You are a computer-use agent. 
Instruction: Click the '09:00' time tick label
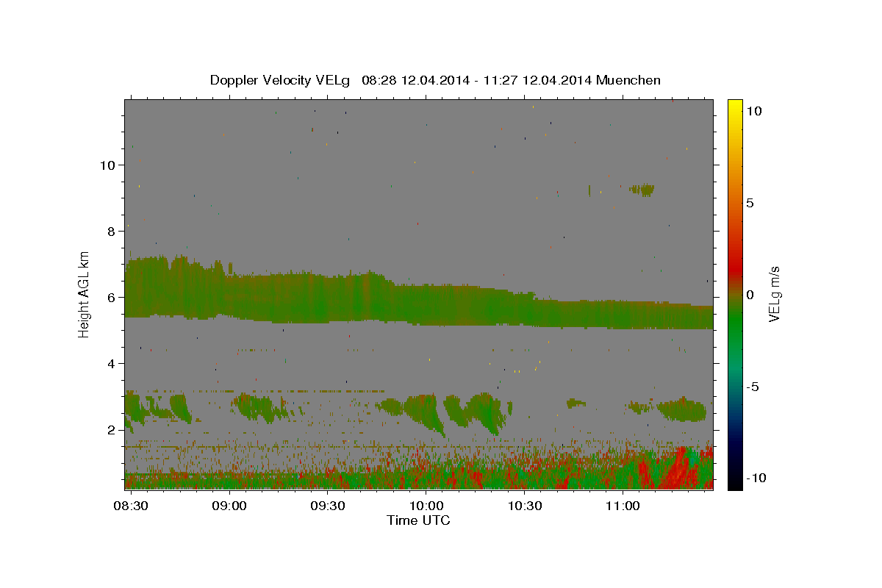tap(229, 506)
